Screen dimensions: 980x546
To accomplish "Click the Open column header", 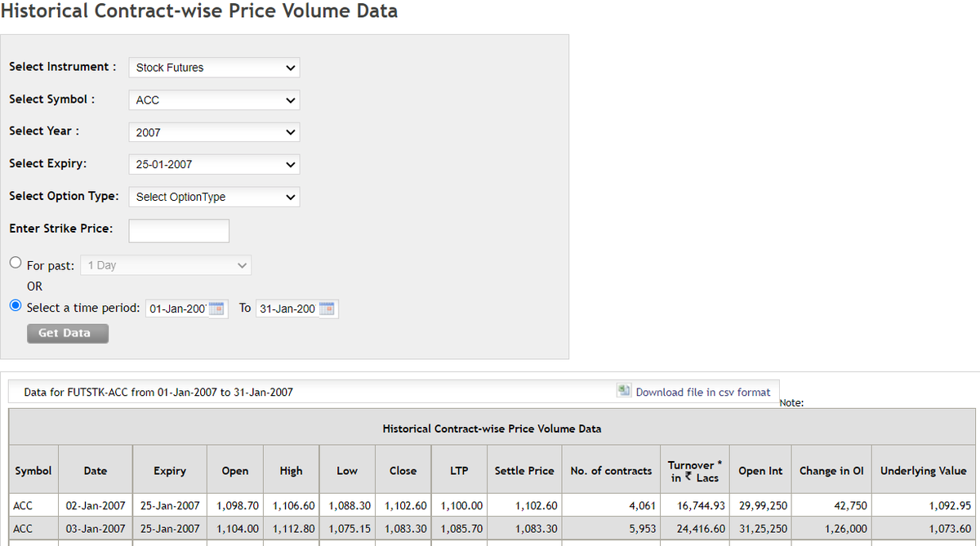I will tap(235, 471).
